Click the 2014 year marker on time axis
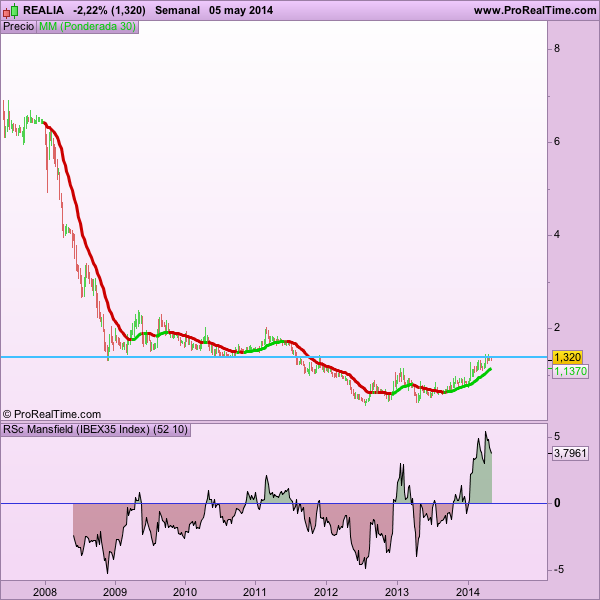This screenshot has width=600, height=600. coord(468,592)
